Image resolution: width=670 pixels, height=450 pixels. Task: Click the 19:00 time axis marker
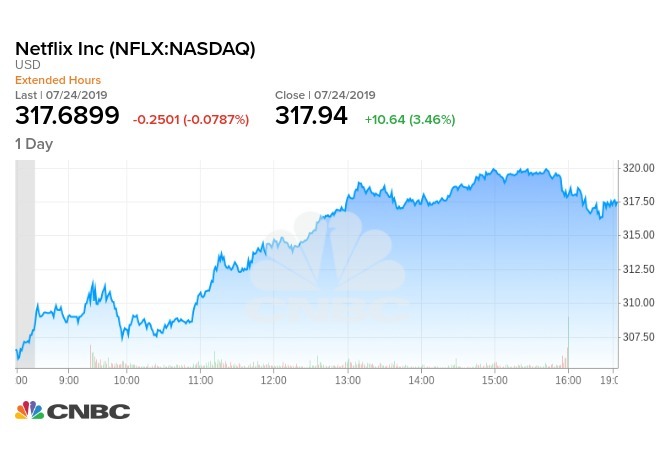tap(608, 381)
